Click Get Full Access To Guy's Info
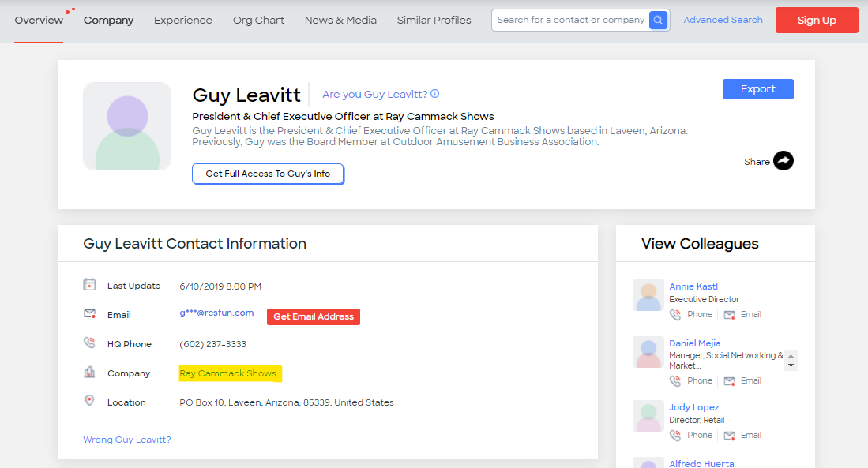This screenshot has height=468, width=868. point(268,174)
